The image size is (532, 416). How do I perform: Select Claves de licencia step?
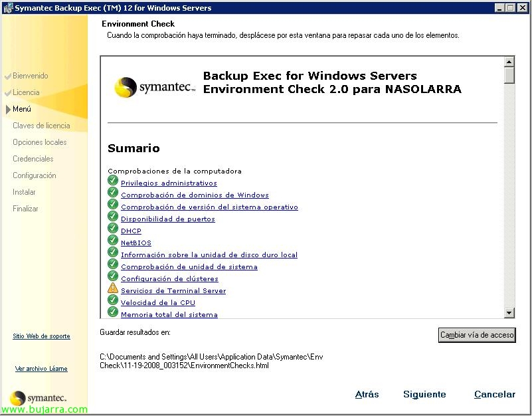41,126
